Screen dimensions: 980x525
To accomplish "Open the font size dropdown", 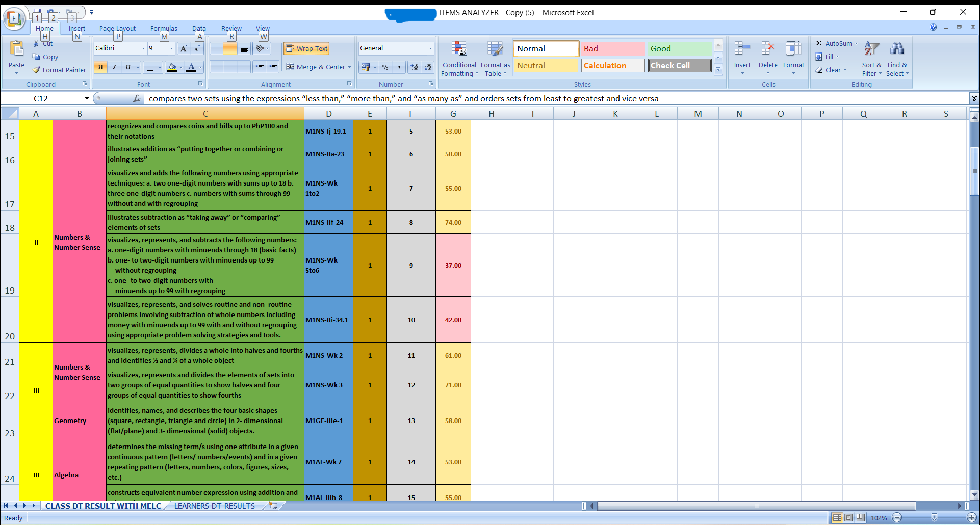I will tap(171, 48).
